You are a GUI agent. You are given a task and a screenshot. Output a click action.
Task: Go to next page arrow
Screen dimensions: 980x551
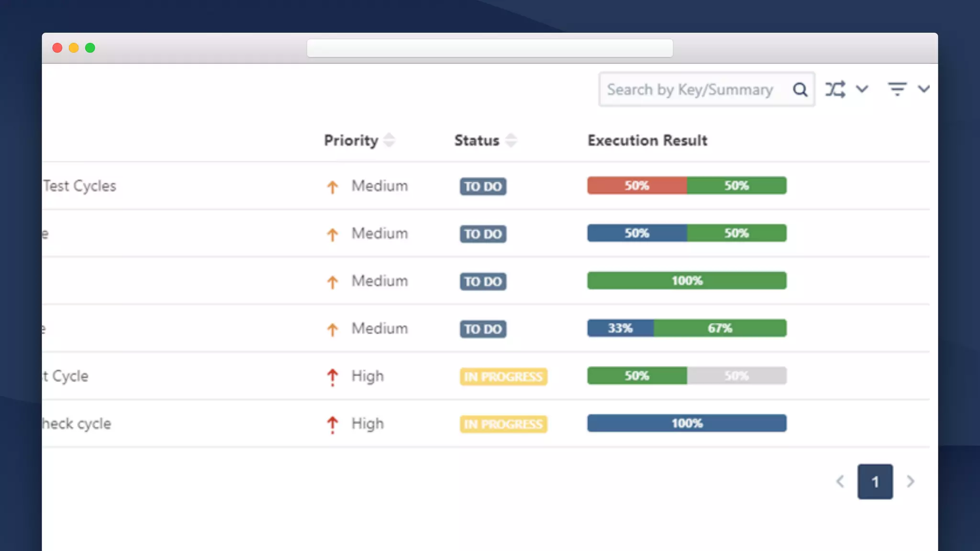(x=910, y=482)
